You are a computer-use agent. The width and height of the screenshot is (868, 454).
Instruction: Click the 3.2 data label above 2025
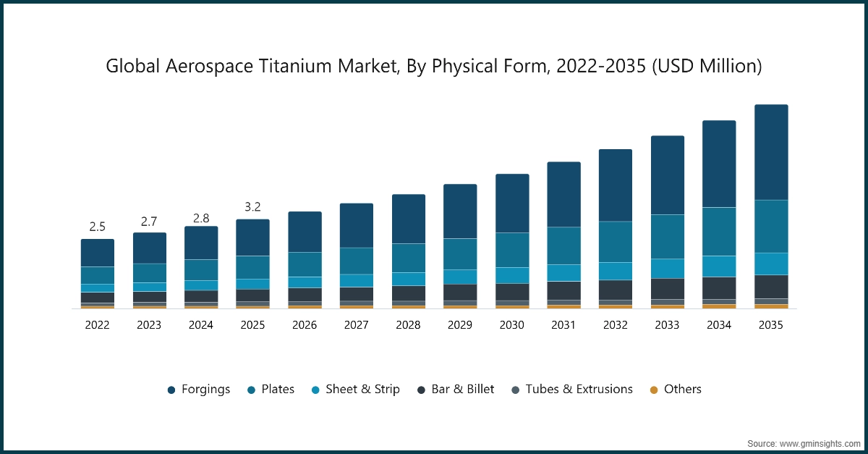[252, 207]
